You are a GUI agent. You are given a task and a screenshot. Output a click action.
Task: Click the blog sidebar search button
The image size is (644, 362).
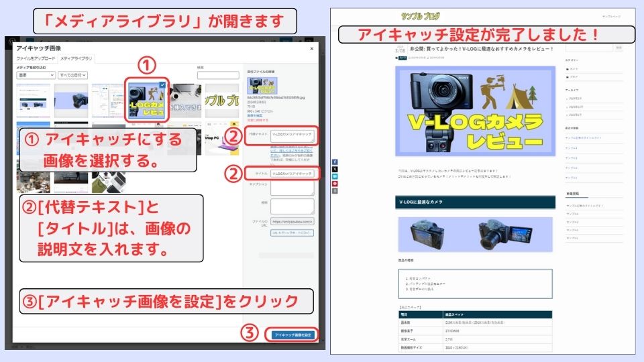click(x=619, y=48)
